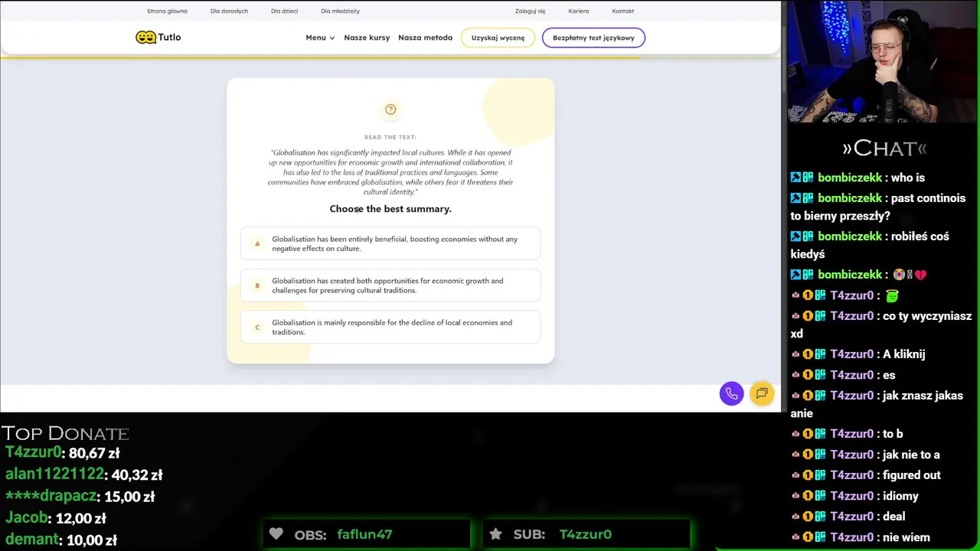Image resolution: width=980 pixels, height=551 pixels.
Task: Open the Kontakt link
Action: (x=622, y=11)
